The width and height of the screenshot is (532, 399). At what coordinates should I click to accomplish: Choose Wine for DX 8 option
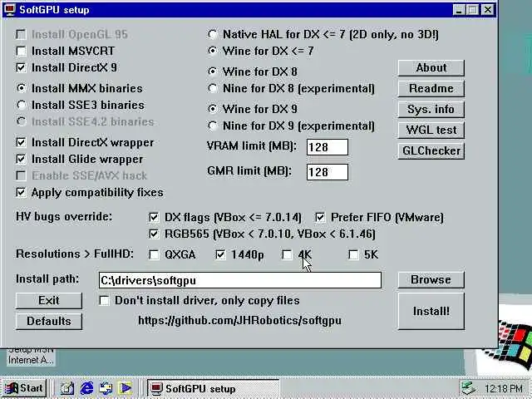click(x=213, y=71)
